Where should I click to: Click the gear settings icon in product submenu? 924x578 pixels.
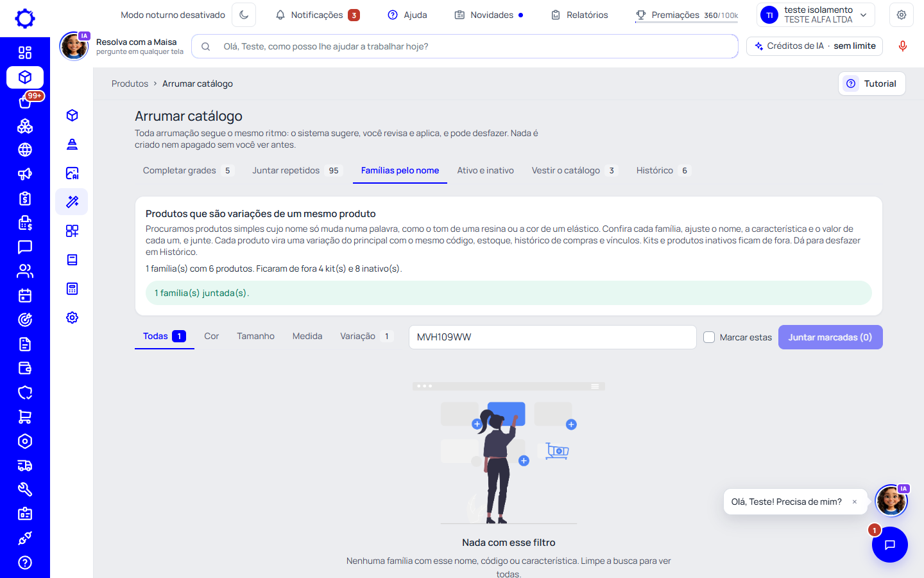[x=72, y=317]
